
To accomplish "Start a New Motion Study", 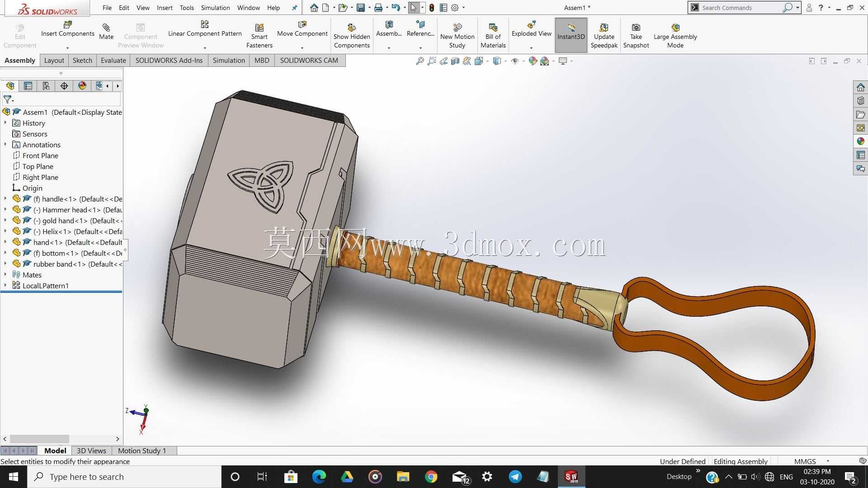I will point(457,36).
